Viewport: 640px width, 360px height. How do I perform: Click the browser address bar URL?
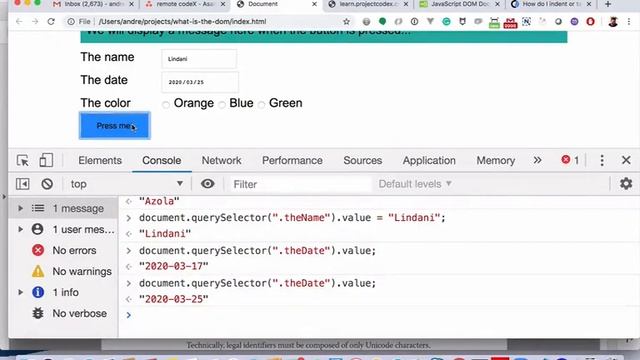(x=182, y=22)
